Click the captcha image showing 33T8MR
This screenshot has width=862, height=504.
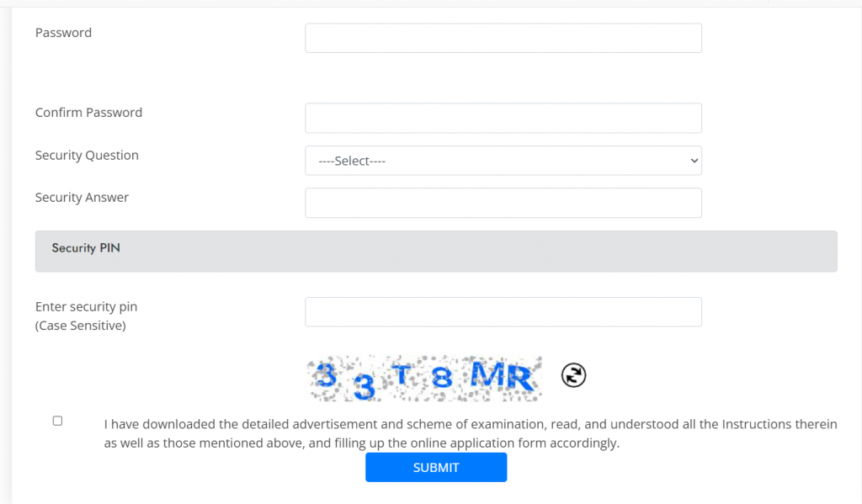click(424, 378)
